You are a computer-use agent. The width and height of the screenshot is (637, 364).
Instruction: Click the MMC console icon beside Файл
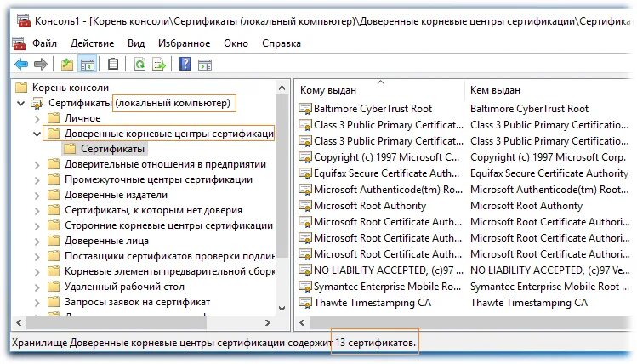coord(19,43)
